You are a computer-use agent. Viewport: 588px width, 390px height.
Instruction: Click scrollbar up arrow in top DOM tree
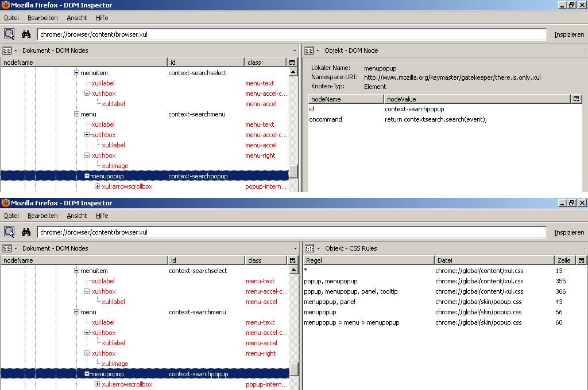[293, 72]
